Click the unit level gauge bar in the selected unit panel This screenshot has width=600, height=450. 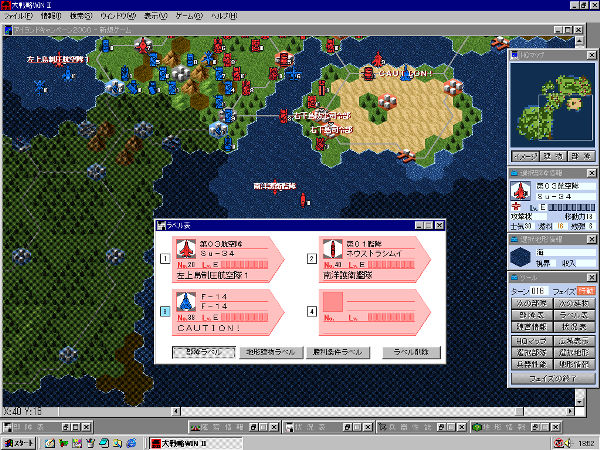(572, 207)
